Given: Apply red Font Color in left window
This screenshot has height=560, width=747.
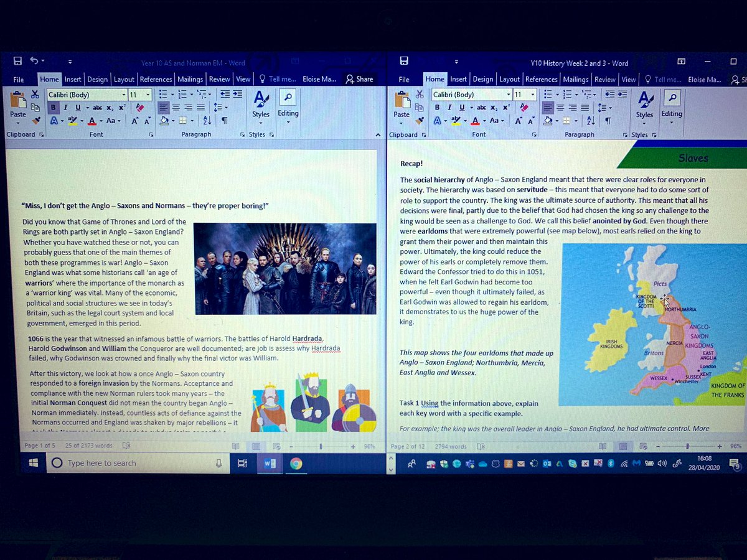Looking at the screenshot, I should point(92,121).
